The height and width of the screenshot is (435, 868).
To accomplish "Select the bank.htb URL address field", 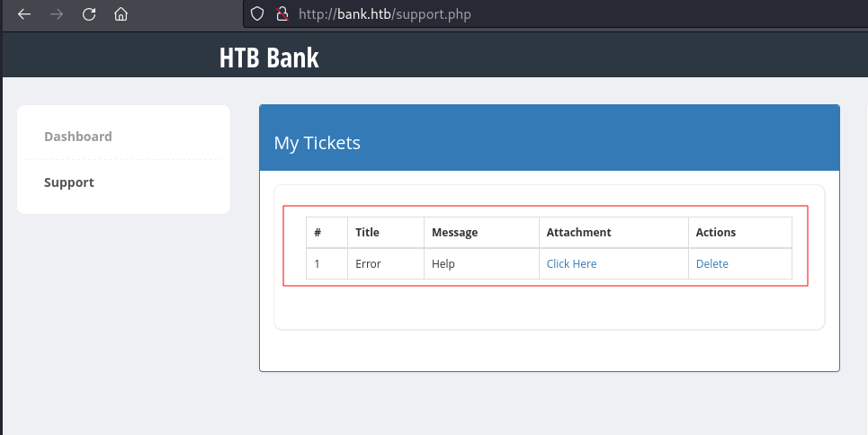I will click(x=555, y=13).
